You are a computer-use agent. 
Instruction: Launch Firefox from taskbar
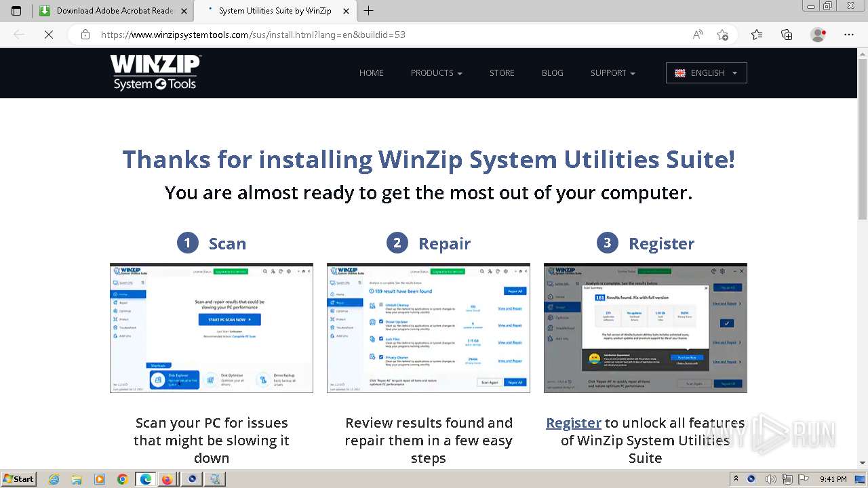pos(167,479)
